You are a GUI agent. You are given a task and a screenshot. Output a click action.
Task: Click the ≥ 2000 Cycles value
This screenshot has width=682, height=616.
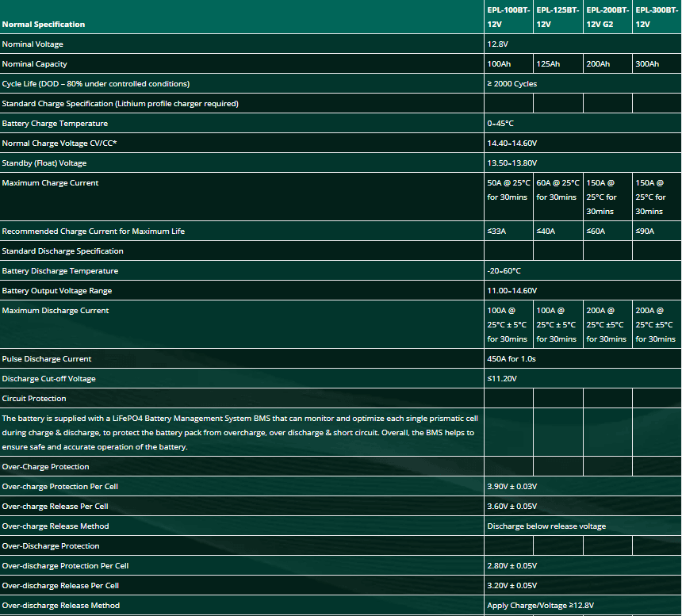coord(512,84)
